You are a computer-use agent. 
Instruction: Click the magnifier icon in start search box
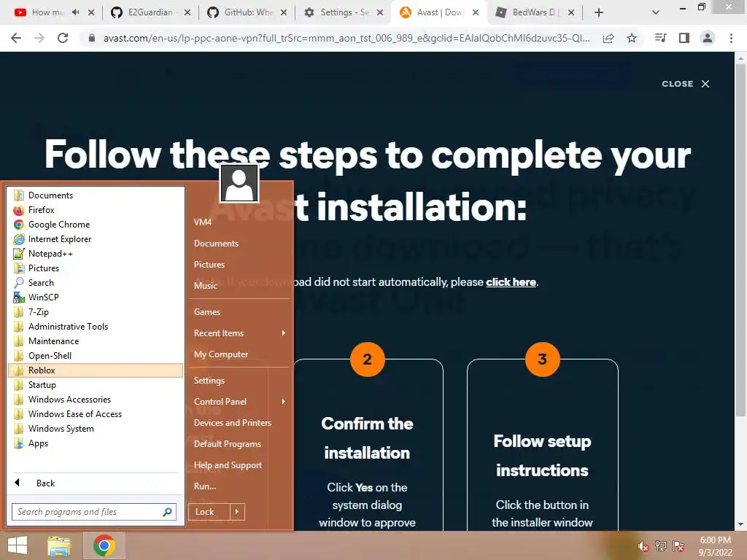tap(167, 512)
